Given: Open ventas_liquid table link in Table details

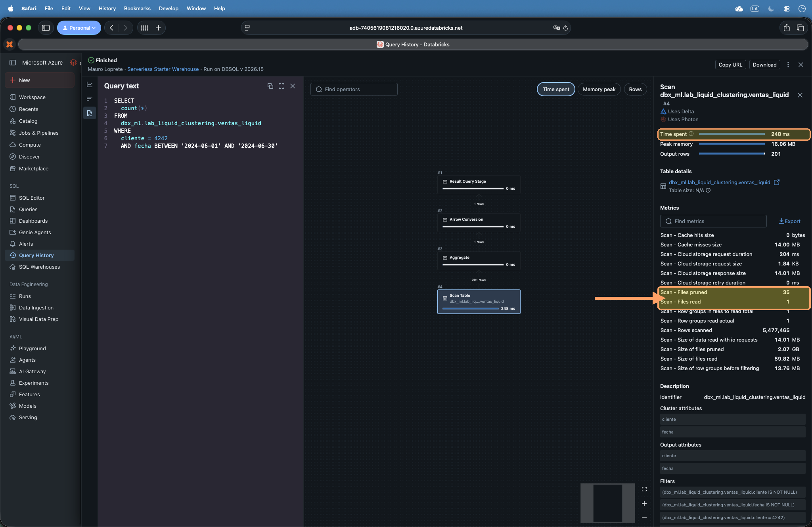Looking at the screenshot, I should coord(719,182).
